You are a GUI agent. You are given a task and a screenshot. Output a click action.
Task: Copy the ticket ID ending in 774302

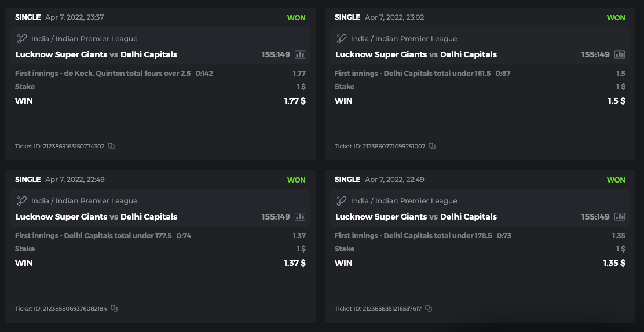coord(111,146)
